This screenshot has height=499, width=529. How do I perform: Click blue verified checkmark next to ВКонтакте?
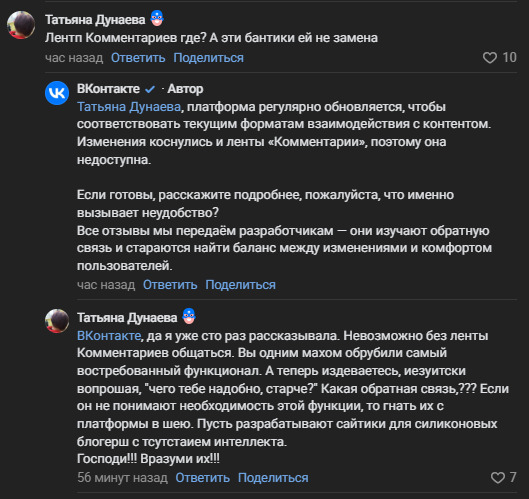coord(149,89)
